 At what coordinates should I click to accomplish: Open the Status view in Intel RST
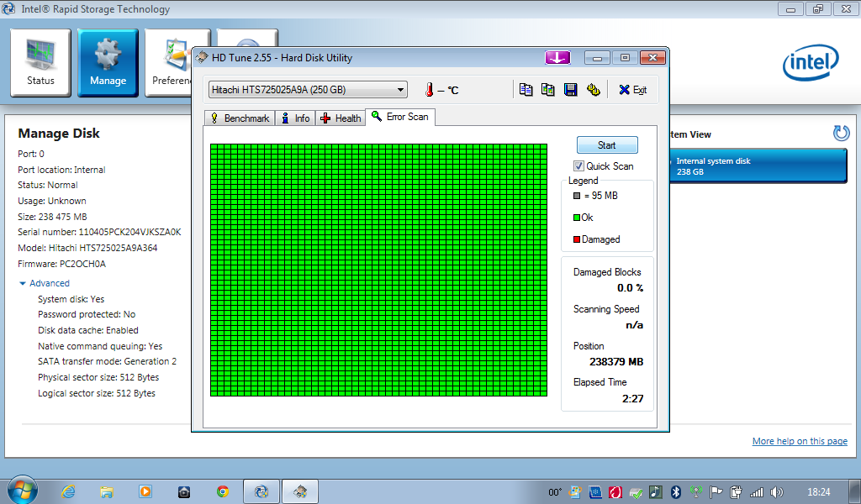40,62
